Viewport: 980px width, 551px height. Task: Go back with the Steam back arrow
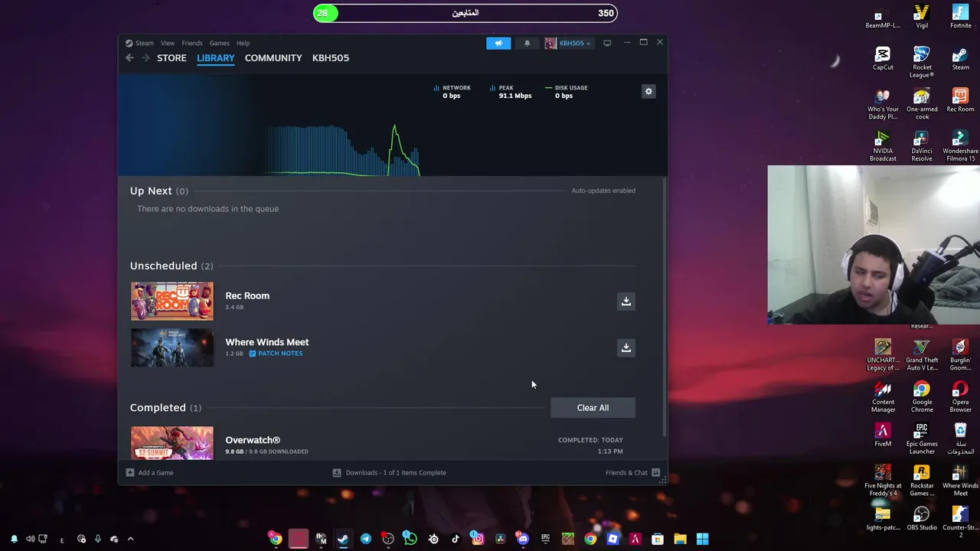point(130,58)
